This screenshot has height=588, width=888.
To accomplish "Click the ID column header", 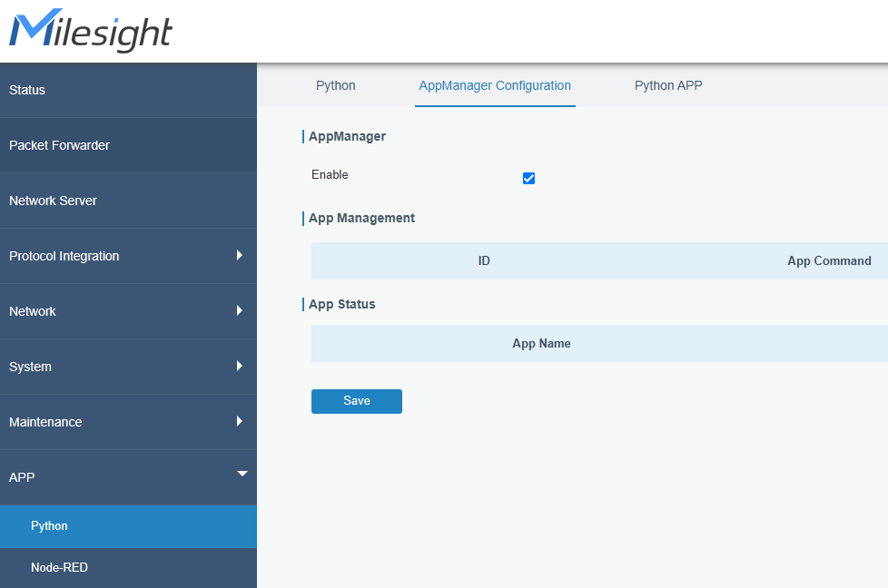I will 484,261.
